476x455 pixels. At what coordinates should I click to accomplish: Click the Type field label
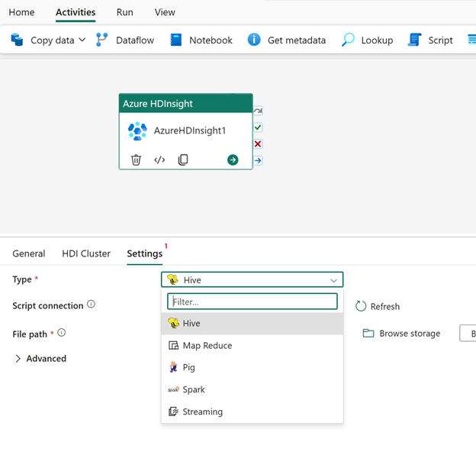(22, 279)
